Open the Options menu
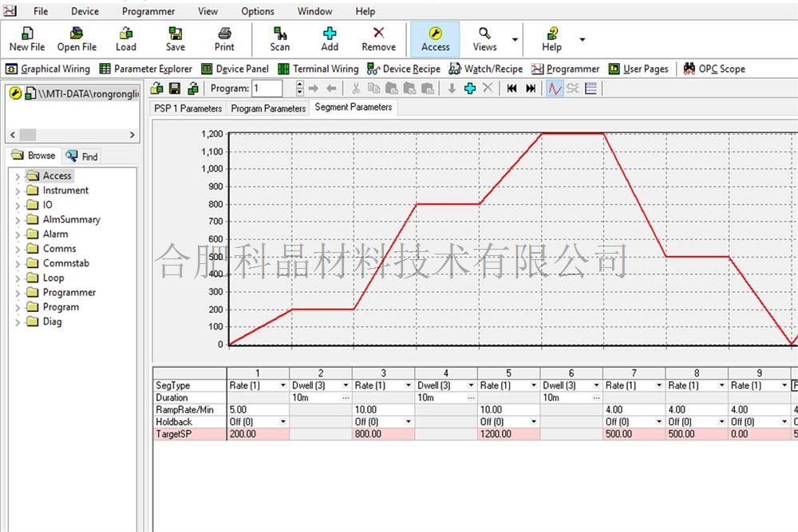This screenshot has height=532, width=798. [x=257, y=11]
